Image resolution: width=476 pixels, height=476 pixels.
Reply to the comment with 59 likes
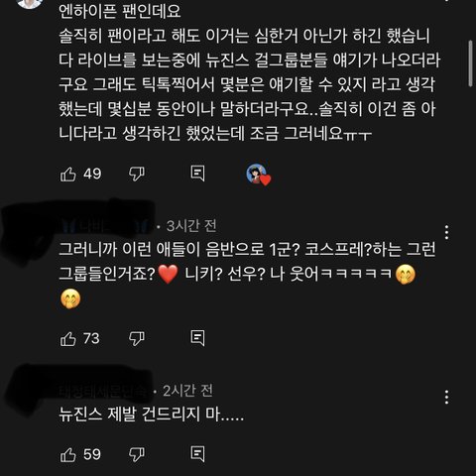197,453
